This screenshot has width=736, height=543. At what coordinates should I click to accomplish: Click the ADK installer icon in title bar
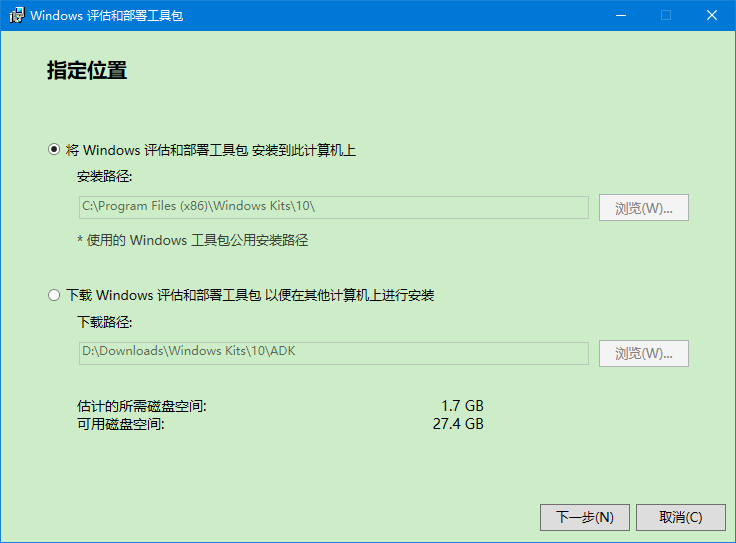17,15
